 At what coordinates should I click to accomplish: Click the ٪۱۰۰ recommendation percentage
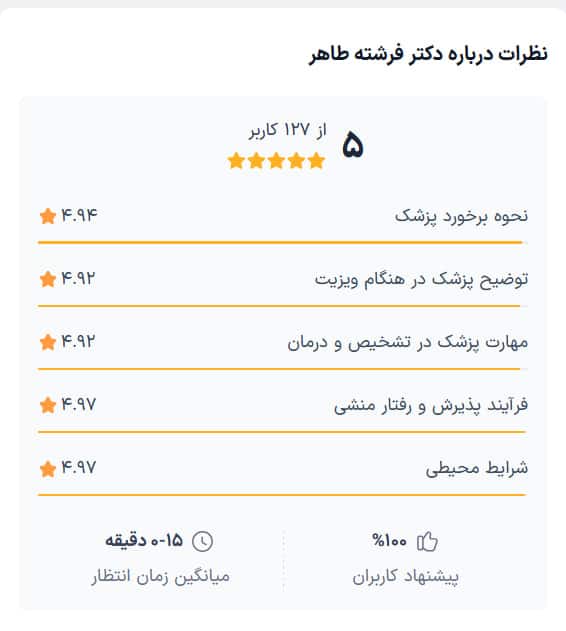(389, 540)
